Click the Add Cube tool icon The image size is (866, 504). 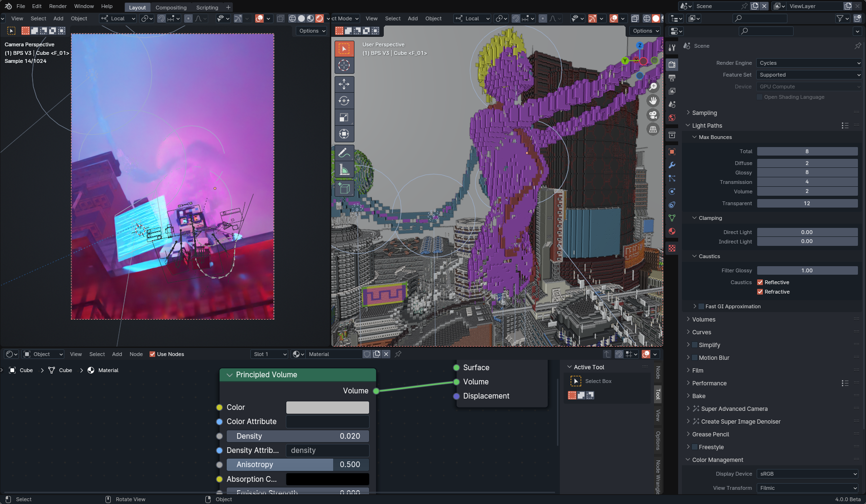(344, 189)
